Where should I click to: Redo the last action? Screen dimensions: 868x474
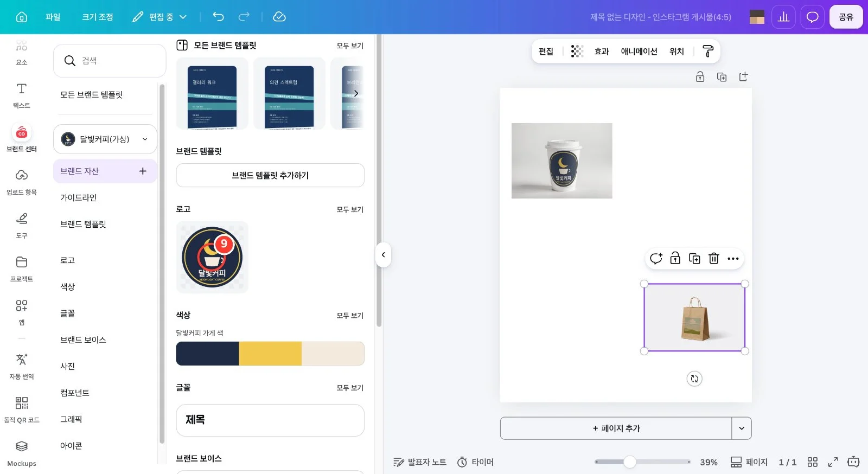(244, 17)
